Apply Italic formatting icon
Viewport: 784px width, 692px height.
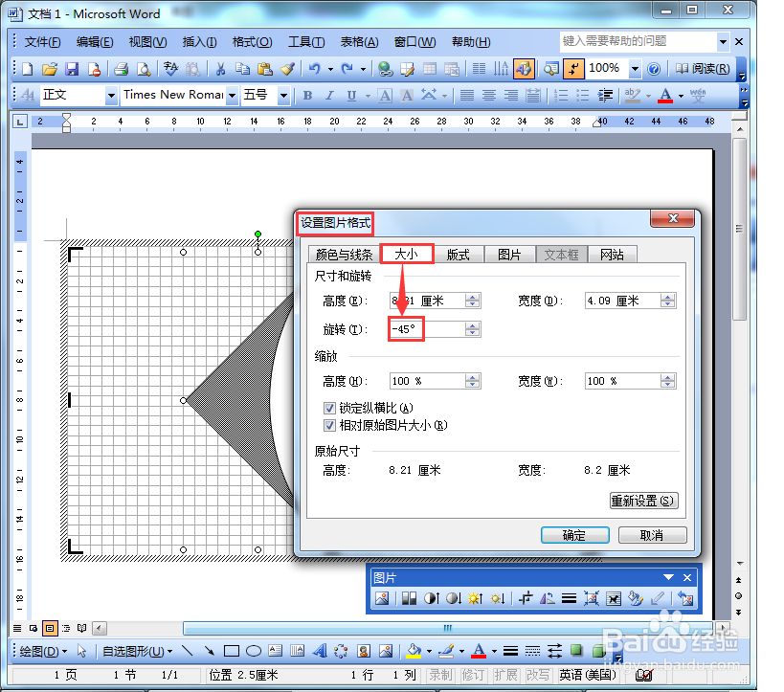[x=329, y=96]
